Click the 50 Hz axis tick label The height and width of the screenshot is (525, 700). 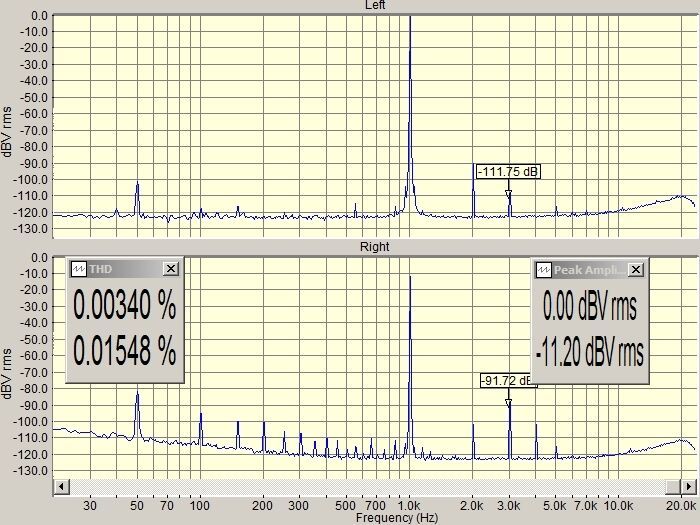[x=137, y=506]
